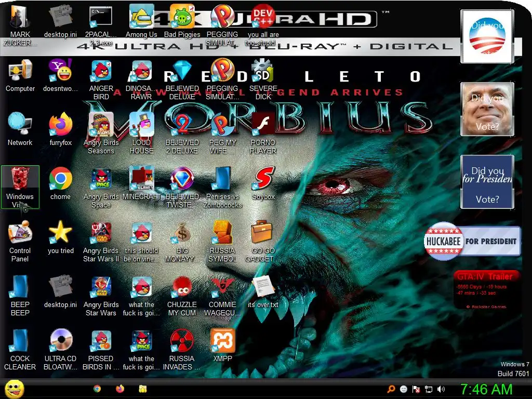Open the DINOSA RAWR Angry Birds icon
532x399 pixels.
[x=141, y=79]
